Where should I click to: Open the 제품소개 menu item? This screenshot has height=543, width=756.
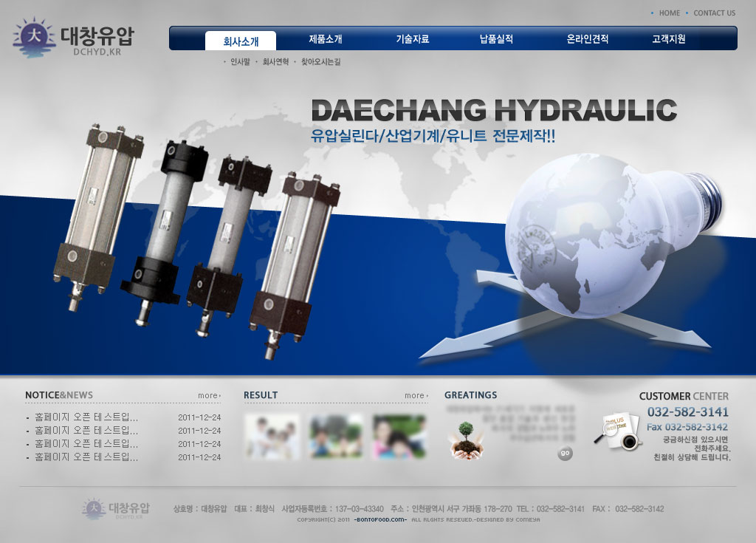(x=326, y=39)
